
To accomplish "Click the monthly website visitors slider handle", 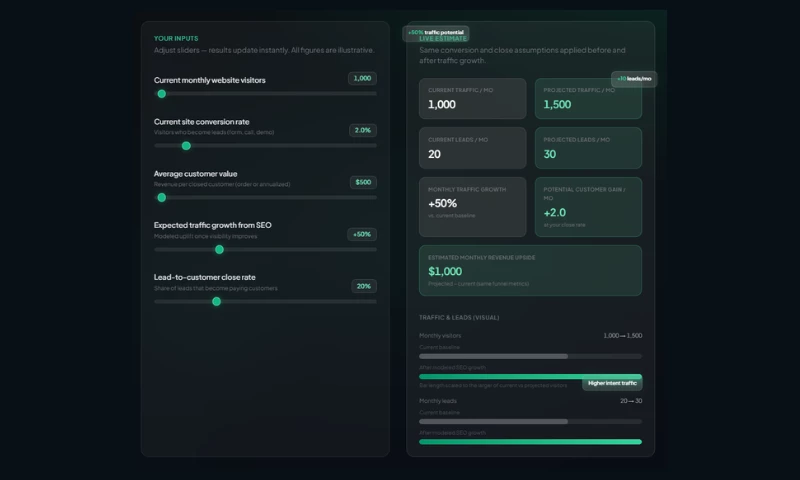I will (161, 94).
